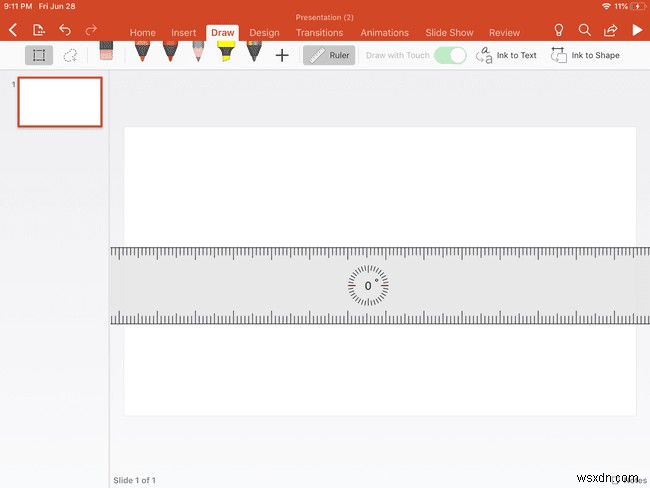Open the search magnifier icon
The height and width of the screenshot is (488, 650).
point(585,30)
